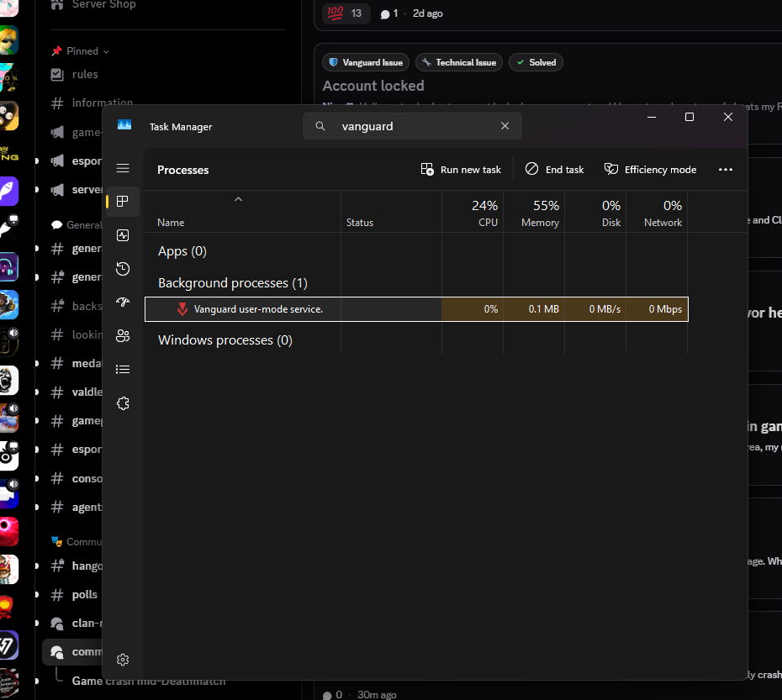This screenshot has width=782, height=700.
Task: Click Efficiency mode button
Action: coord(650,170)
